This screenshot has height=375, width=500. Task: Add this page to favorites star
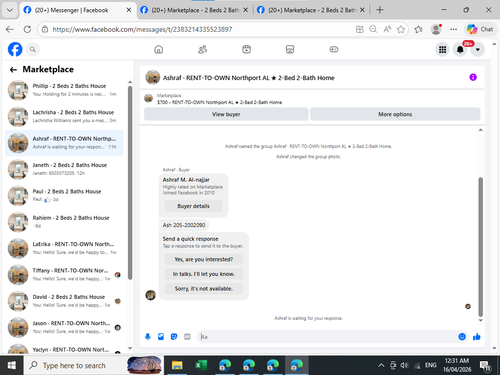point(401,29)
